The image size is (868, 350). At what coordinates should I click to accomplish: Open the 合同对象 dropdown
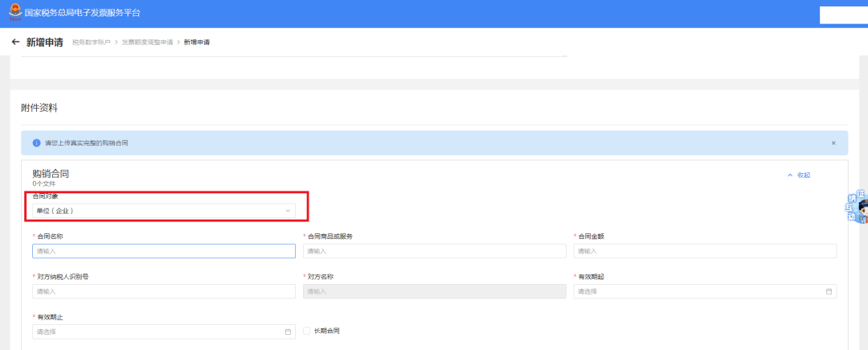point(164,211)
